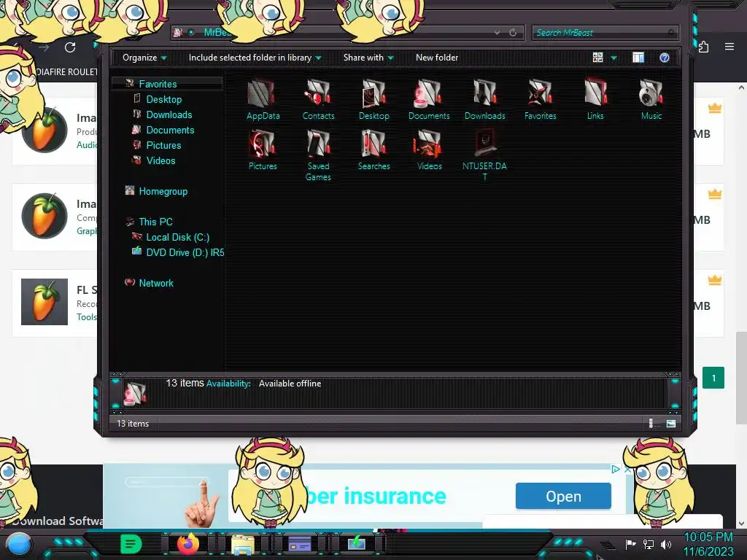Click the Search MrBeast field
The height and width of the screenshot is (560, 747).
click(605, 32)
